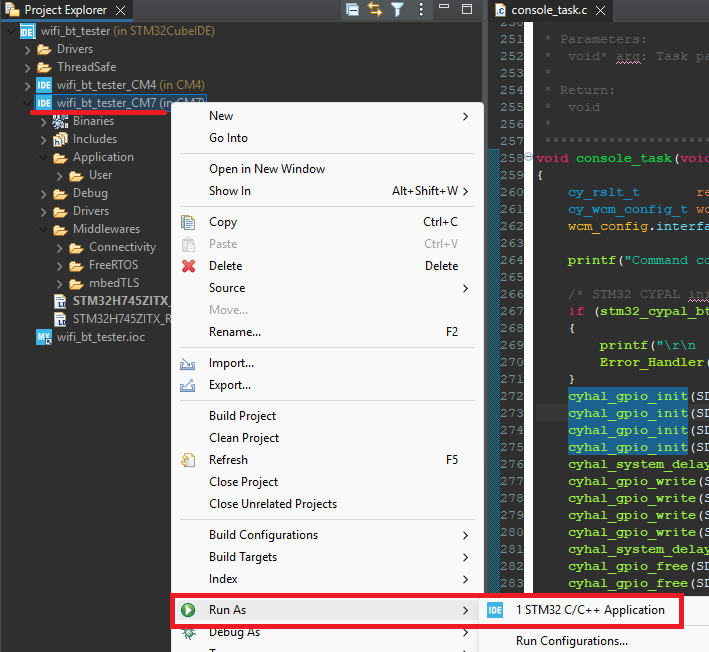Open the Project Explorer View Menu (three dots)

[x=420, y=10]
